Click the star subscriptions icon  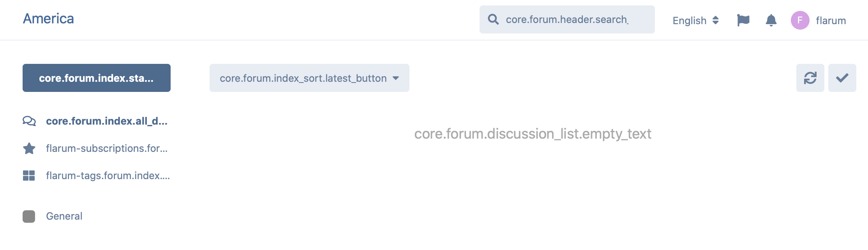point(29,148)
